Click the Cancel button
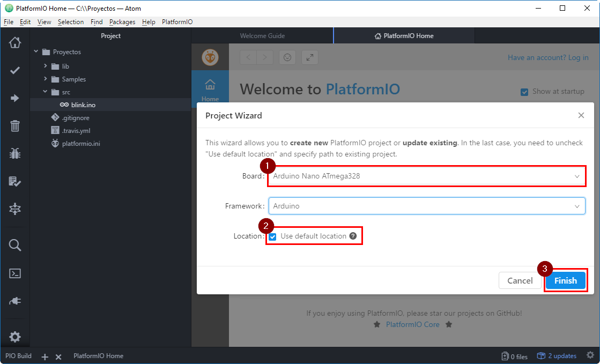This screenshot has width=600, height=364. tap(520, 280)
